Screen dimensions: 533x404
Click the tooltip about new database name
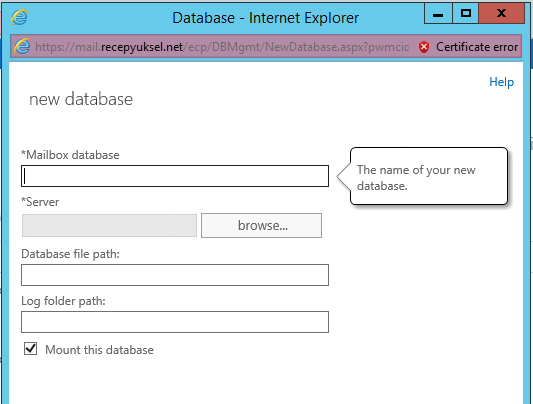point(428,176)
